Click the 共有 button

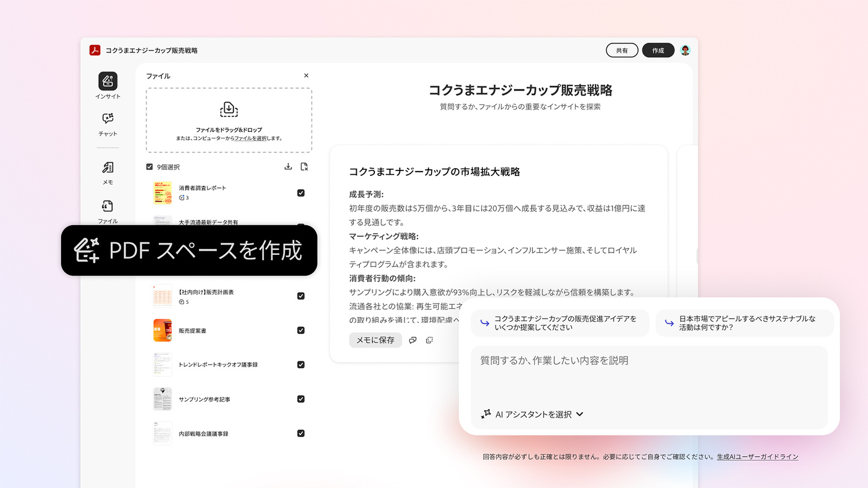[x=621, y=51]
